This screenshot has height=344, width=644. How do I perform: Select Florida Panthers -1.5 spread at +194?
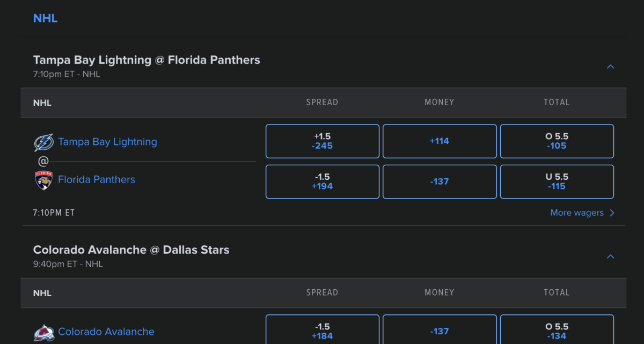click(x=323, y=181)
